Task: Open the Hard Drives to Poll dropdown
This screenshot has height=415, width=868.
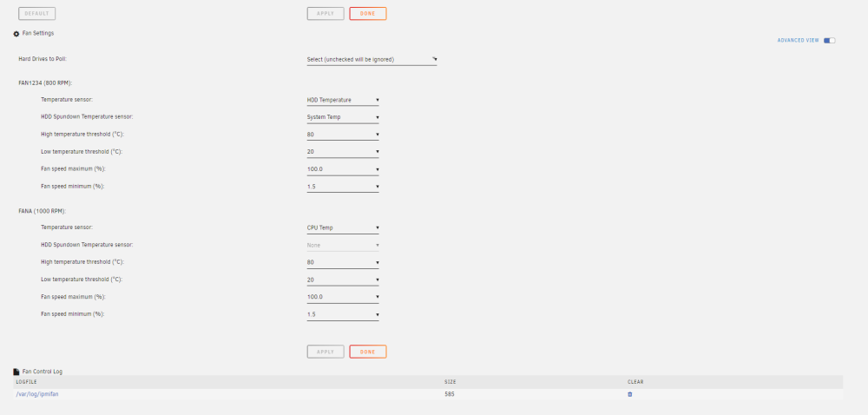Action: (372, 60)
